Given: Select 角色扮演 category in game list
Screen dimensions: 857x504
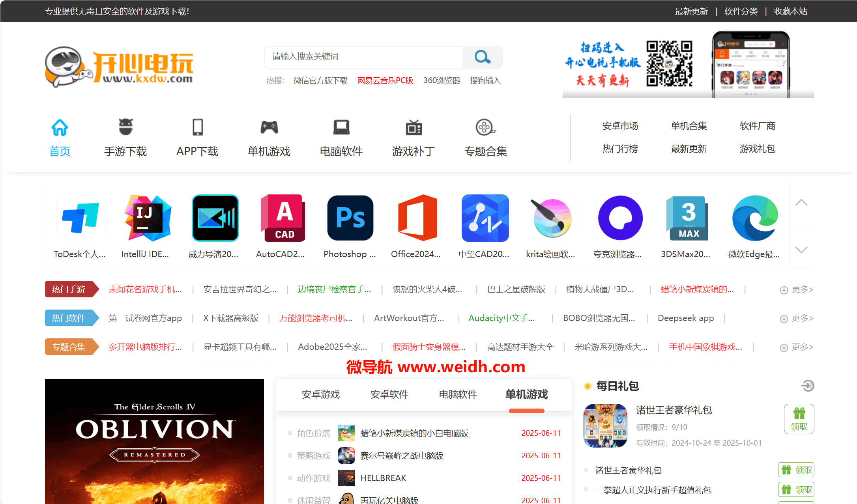Looking at the screenshot, I should point(313,433).
